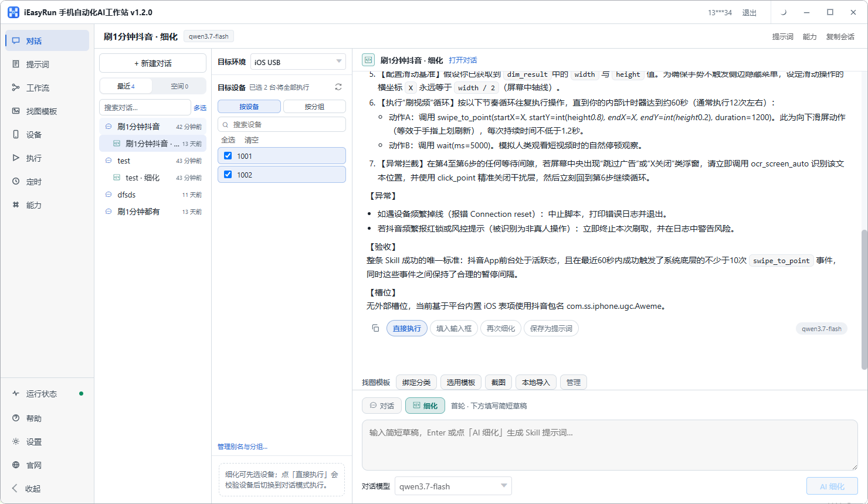Open the 工作流 sidebar section

click(47, 88)
